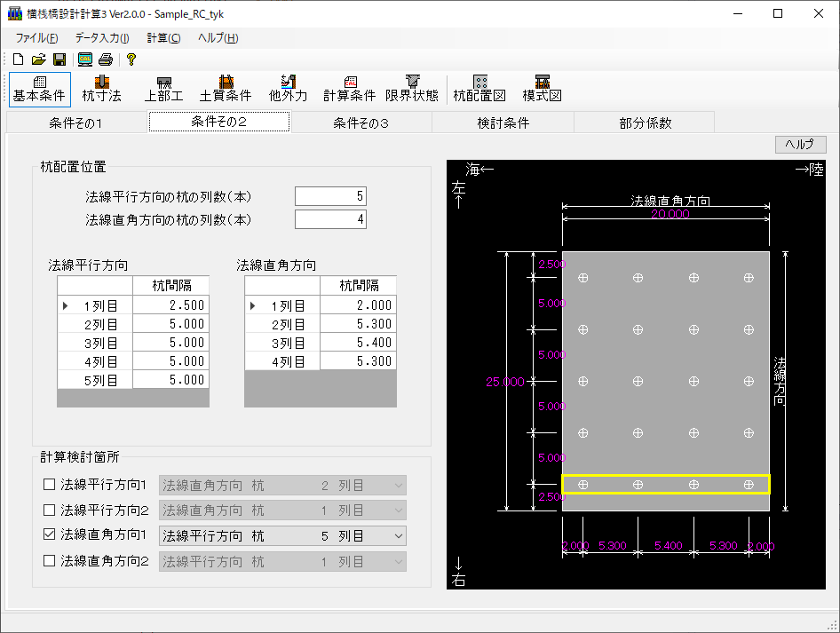The image size is (840, 633).
Task: Open the 計算(C) menu
Action: click(164, 38)
